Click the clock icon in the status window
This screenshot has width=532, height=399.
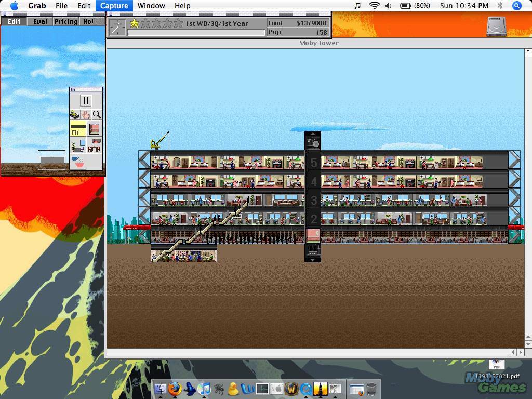(x=117, y=27)
